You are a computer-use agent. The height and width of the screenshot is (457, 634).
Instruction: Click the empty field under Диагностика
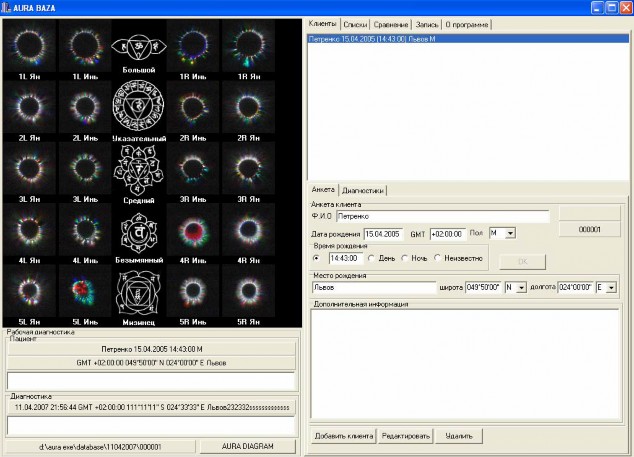click(x=151, y=426)
